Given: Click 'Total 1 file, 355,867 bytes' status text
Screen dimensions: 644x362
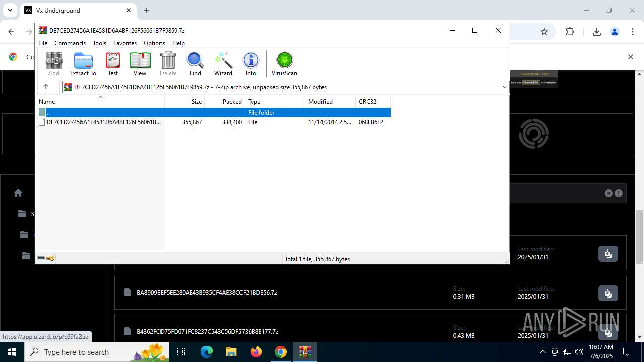Looking at the screenshot, I should [x=317, y=259].
